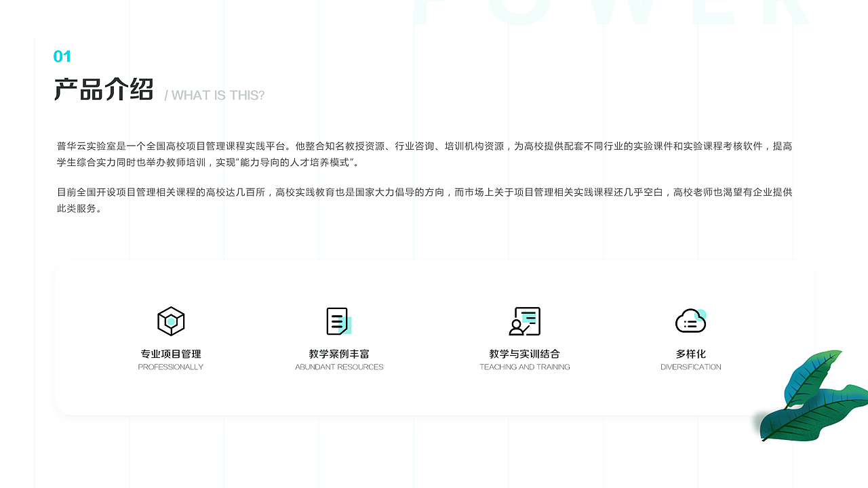Click the / WHAT IS THIS? subtitle
This screenshot has height=488, width=868.
214,96
